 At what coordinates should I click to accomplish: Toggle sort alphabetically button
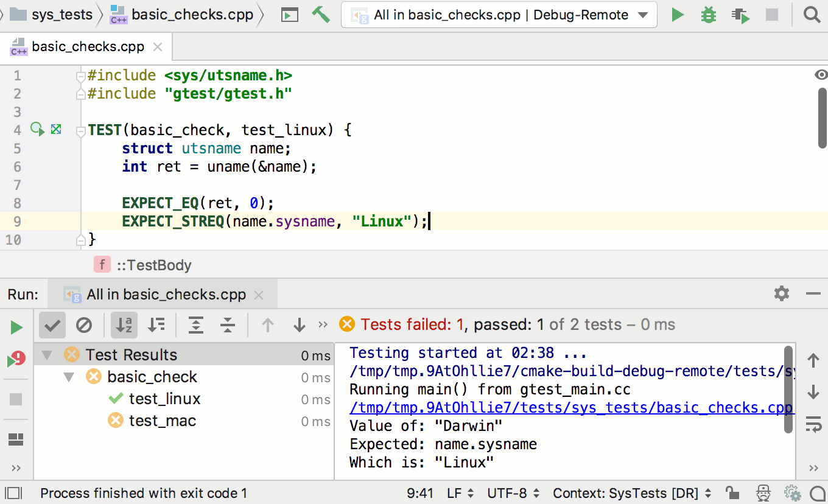[124, 325]
